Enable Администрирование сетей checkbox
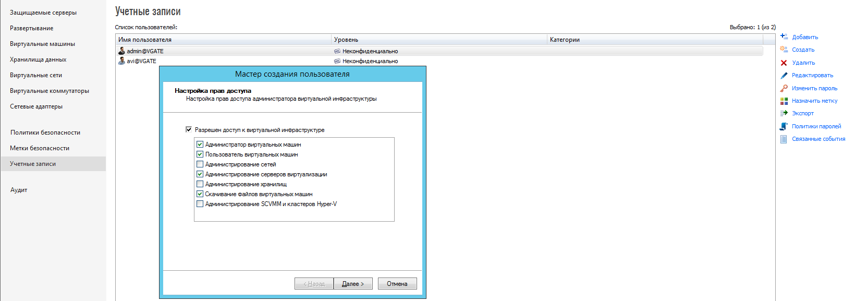868x301 pixels. (200, 164)
